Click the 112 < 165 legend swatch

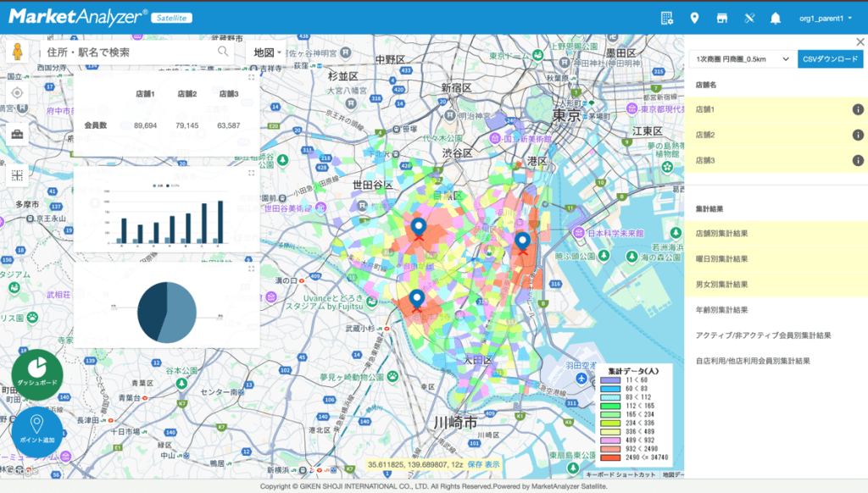[x=610, y=406]
